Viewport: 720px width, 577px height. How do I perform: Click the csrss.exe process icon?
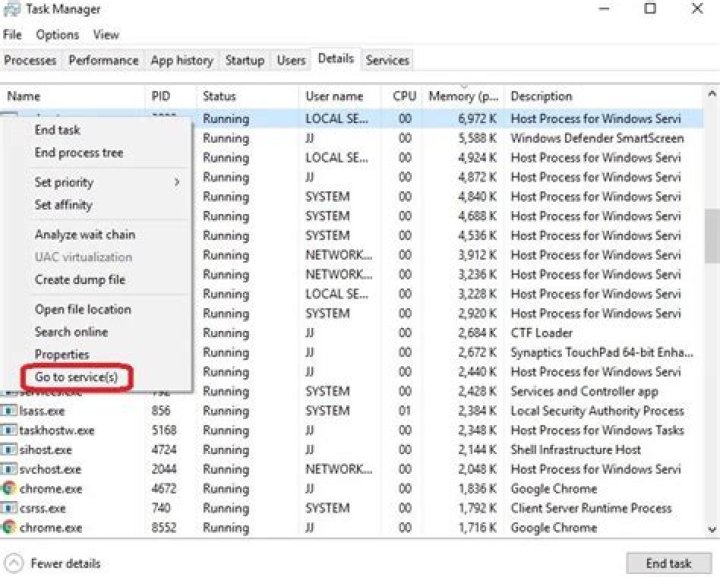9,508
